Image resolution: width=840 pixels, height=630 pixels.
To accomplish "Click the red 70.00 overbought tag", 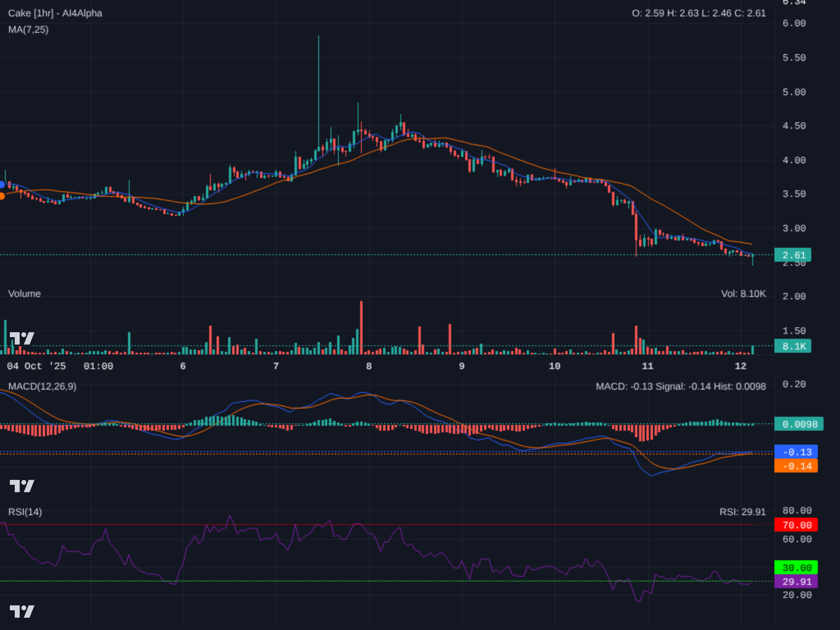I will coord(796,525).
